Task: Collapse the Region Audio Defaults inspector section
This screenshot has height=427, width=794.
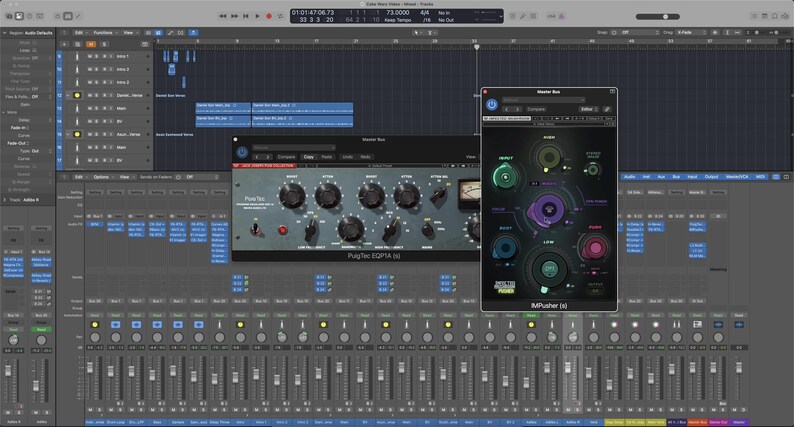Action: (5, 33)
